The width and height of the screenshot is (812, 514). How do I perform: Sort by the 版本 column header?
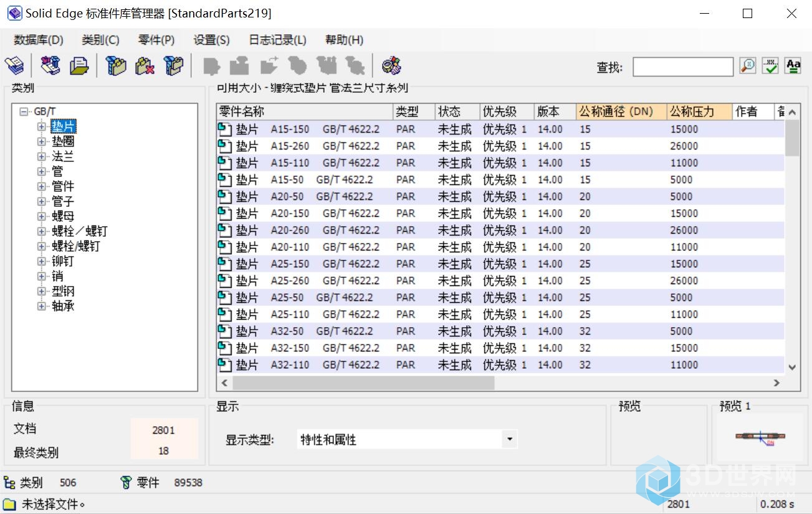pyautogui.click(x=555, y=112)
